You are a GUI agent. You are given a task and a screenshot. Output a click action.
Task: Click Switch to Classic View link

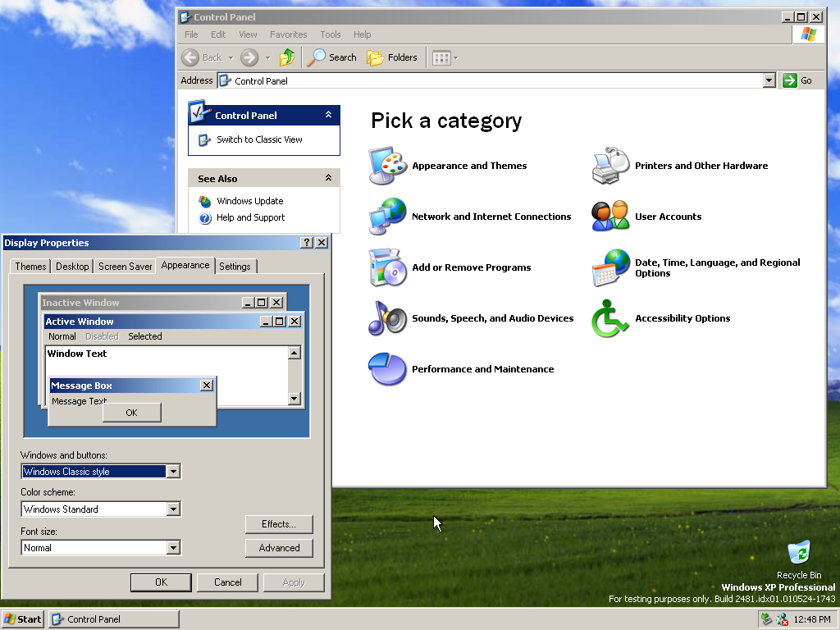[x=259, y=139]
